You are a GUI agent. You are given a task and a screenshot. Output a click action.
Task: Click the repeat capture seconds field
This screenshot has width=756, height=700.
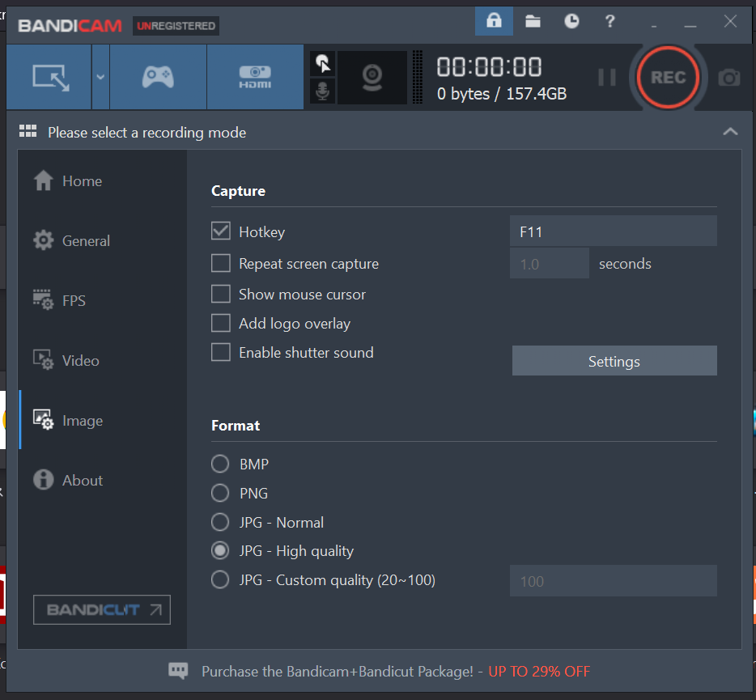(x=549, y=263)
